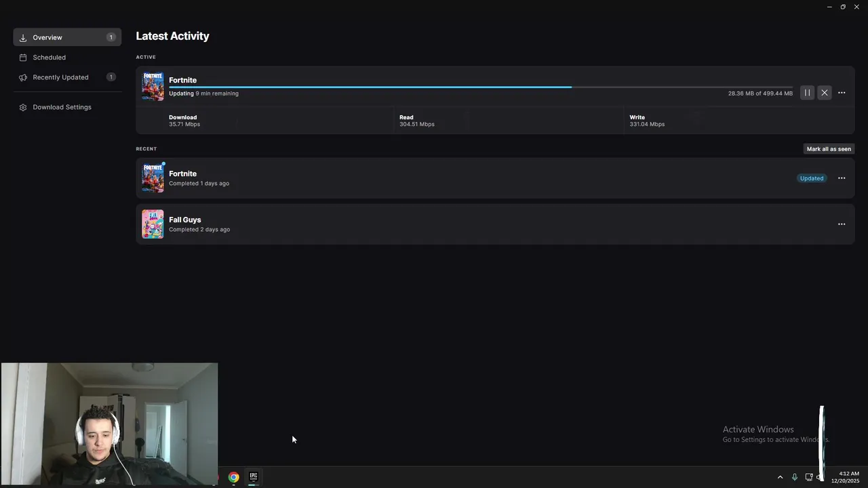Click the network icon in the system tray
868x488 pixels.
pyautogui.click(x=809, y=477)
